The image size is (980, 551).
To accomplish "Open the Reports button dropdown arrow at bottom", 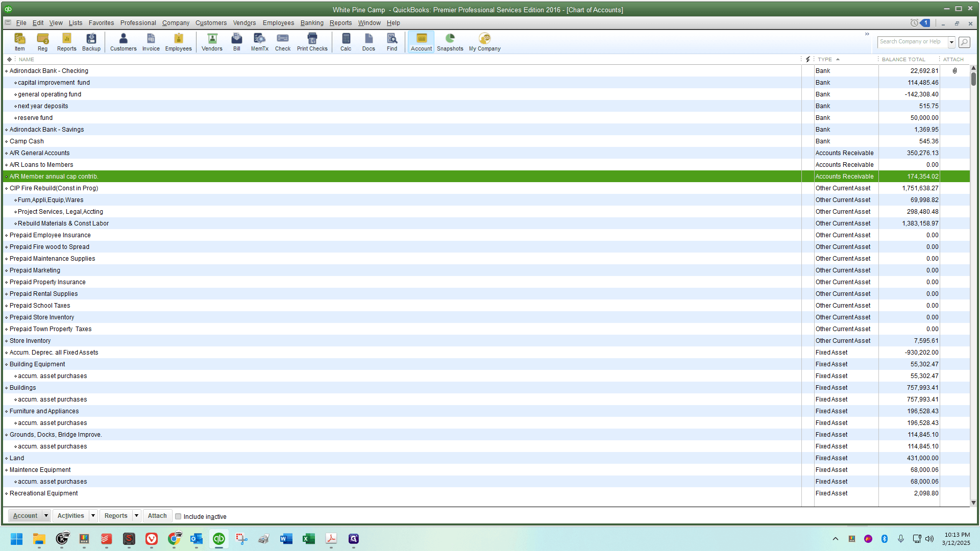I will pos(136,516).
